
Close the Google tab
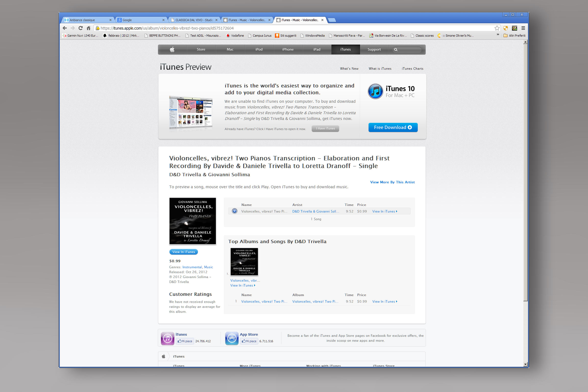click(163, 20)
